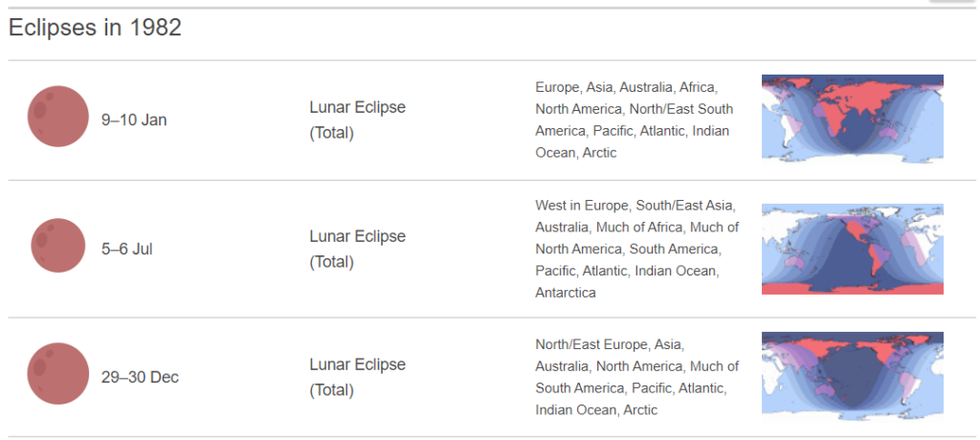Open the 9–10 Jan eclipse date
The height and width of the screenshot is (440, 980).
point(134,121)
